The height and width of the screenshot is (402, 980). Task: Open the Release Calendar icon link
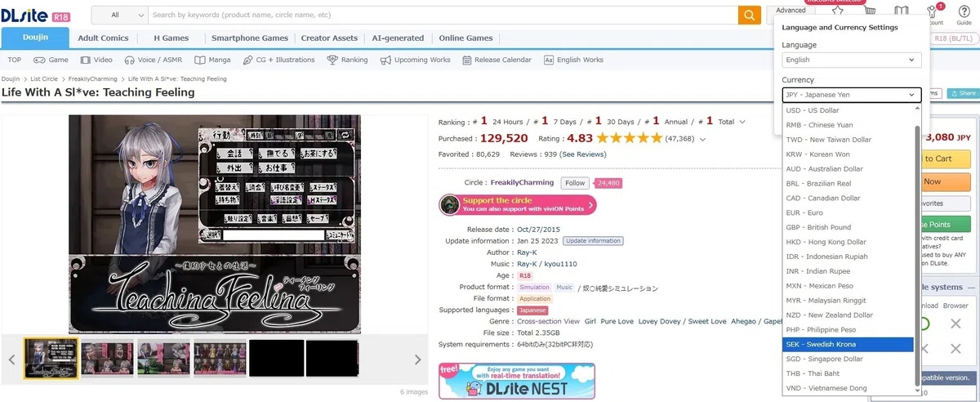tap(497, 60)
